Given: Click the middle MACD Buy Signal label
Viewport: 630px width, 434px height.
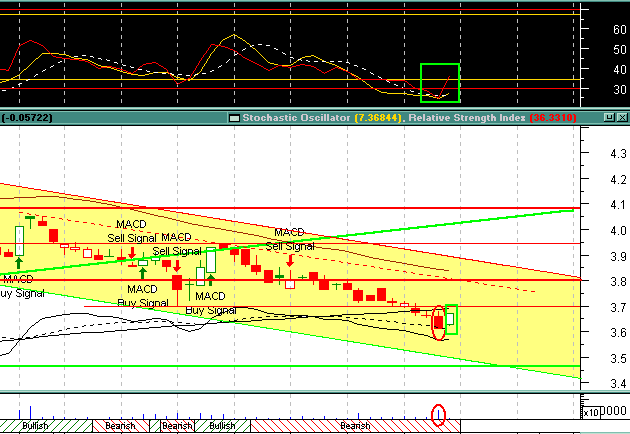Looking at the screenshot, I should tap(143, 296).
